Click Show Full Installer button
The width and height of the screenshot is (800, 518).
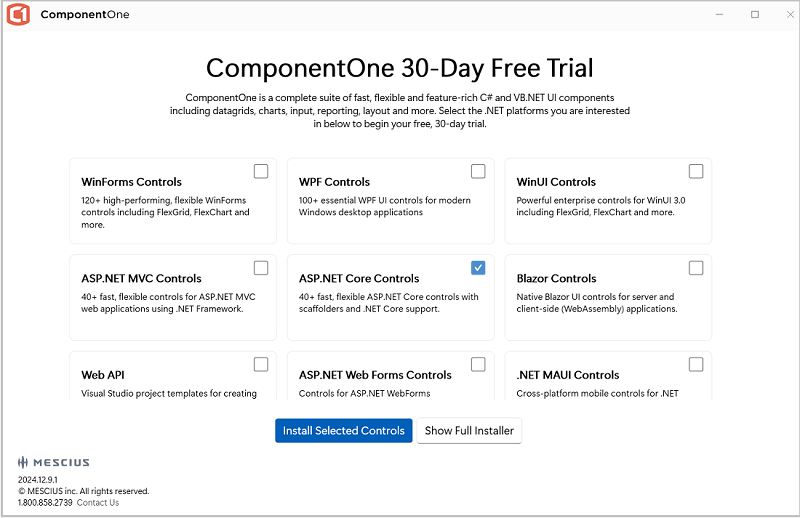(x=469, y=431)
